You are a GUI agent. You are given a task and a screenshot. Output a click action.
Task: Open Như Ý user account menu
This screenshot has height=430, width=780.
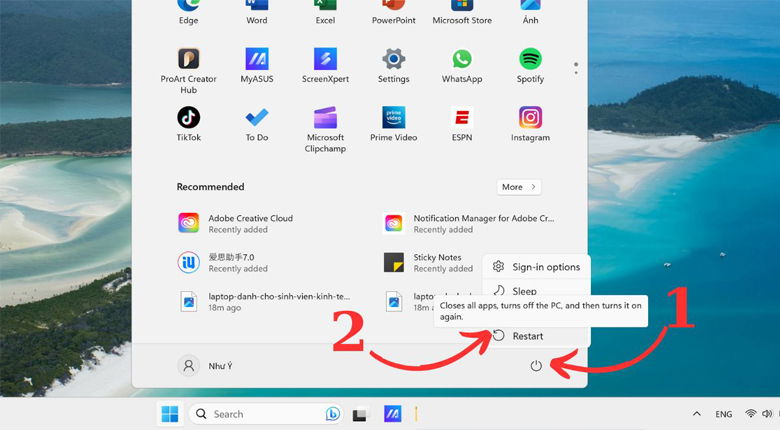[206, 366]
